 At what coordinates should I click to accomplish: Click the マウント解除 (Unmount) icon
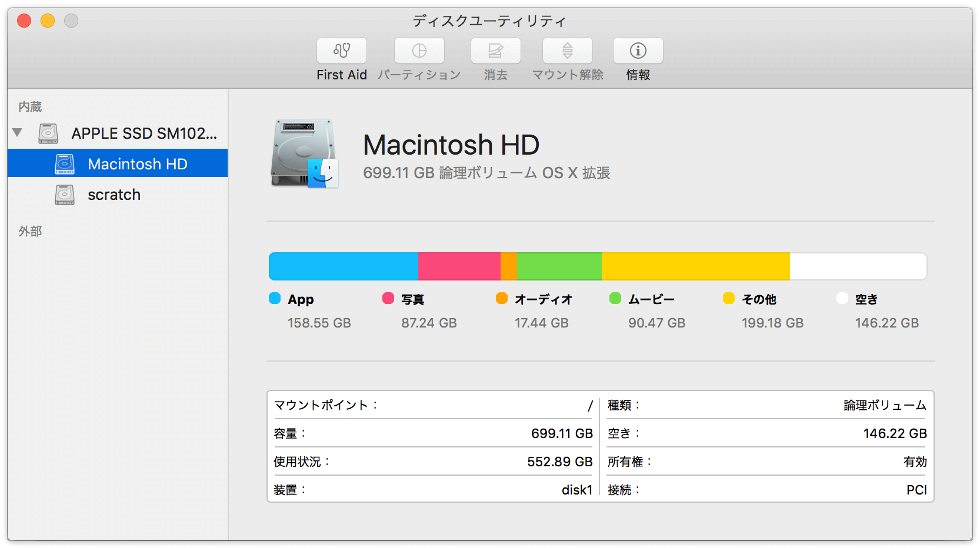coord(568,51)
